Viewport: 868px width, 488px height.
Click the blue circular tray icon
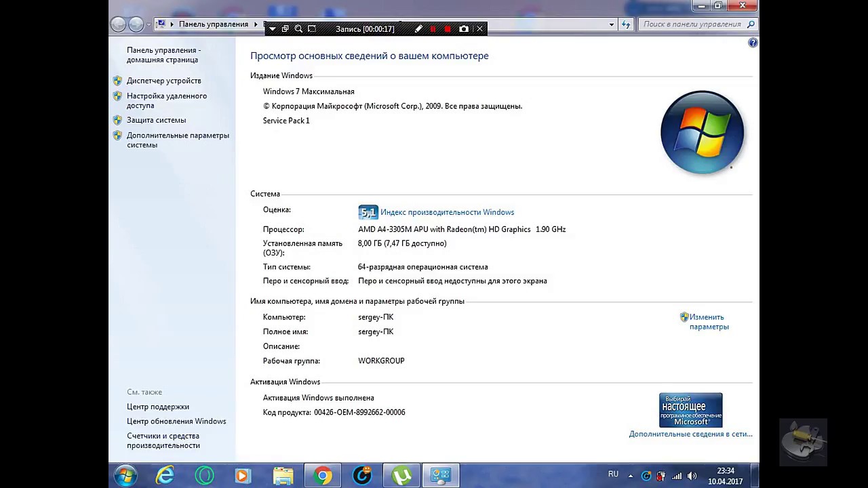click(x=646, y=476)
